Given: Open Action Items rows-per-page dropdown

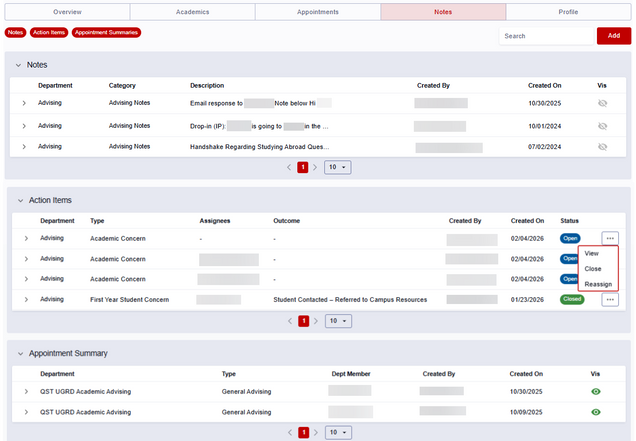Looking at the screenshot, I should click(x=338, y=321).
